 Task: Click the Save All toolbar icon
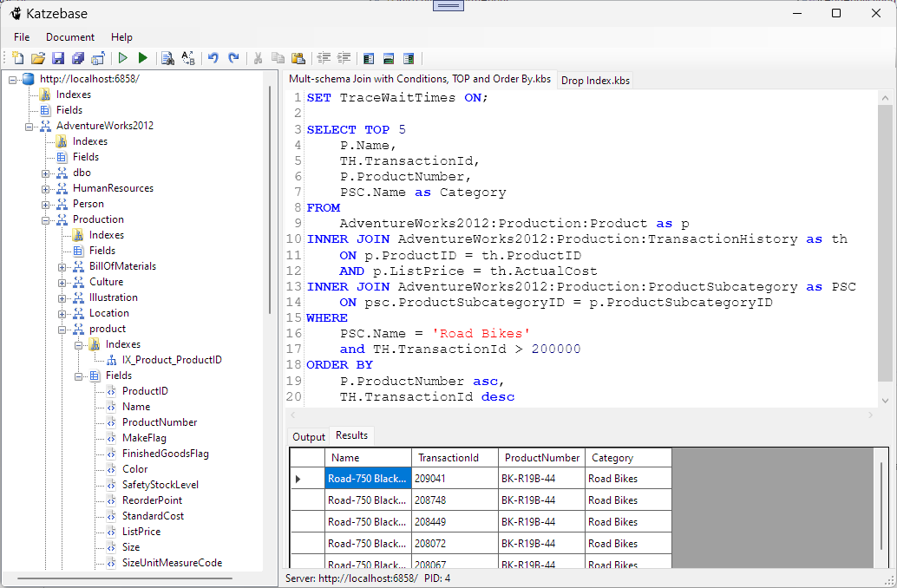tap(78, 58)
